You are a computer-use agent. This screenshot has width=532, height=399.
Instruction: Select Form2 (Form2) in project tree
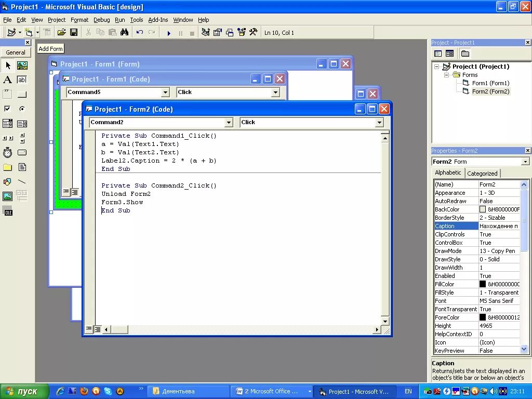click(490, 91)
